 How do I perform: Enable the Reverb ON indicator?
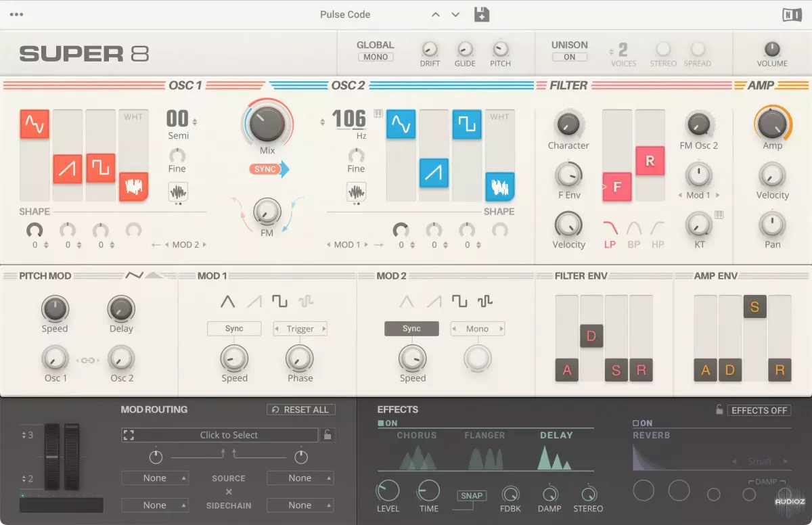tap(643, 424)
